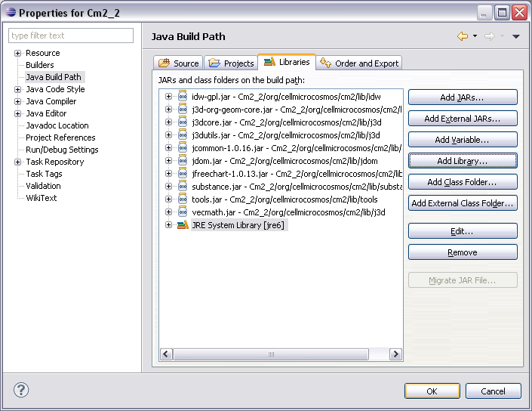Click the forward navigation arrow icon

tap(489, 36)
